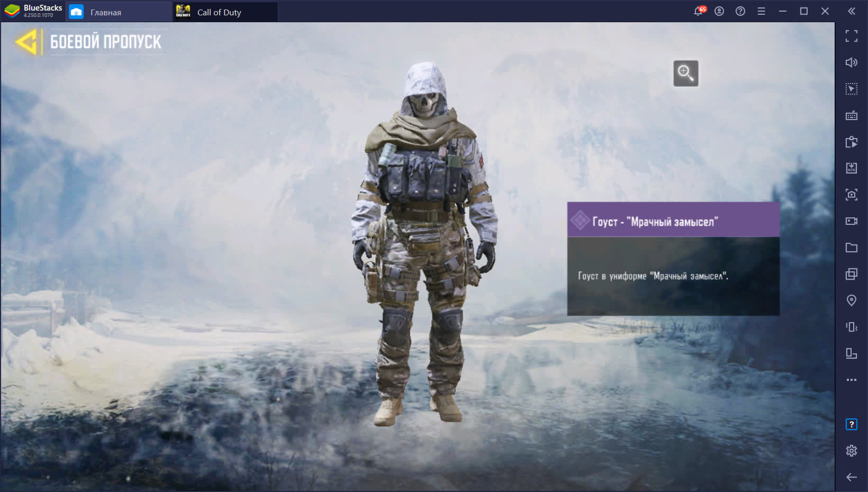Open media folder from sidebar
868x492 pixels.
[852, 248]
